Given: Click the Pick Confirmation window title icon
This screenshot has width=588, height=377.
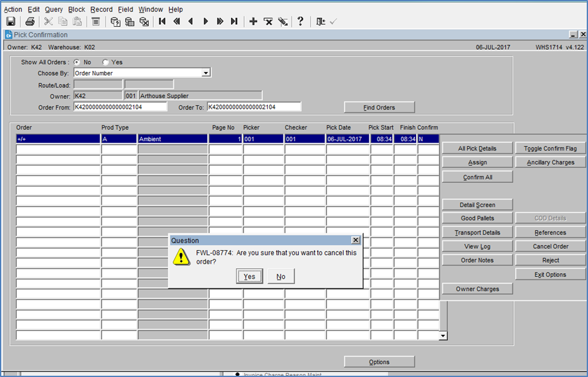Looking at the screenshot, I should [x=9, y=35].
